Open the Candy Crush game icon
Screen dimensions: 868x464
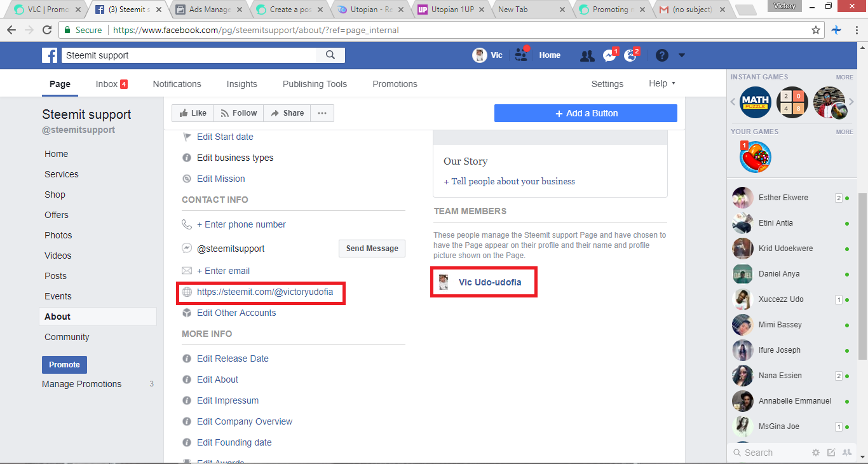(756, 157)
